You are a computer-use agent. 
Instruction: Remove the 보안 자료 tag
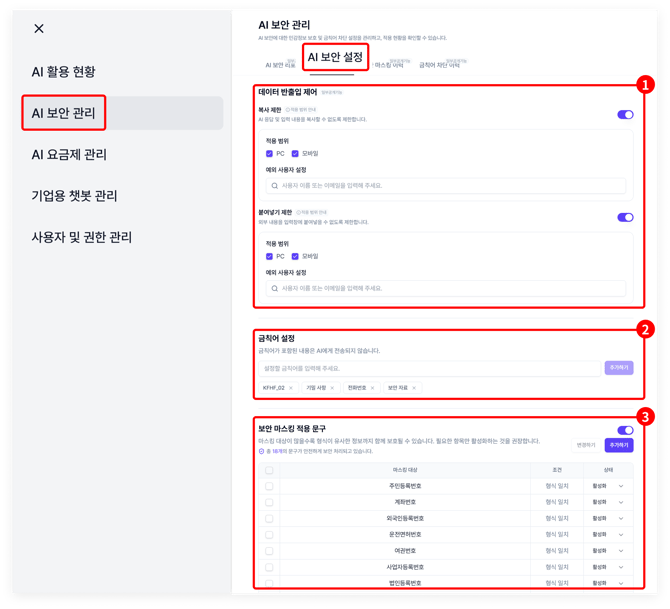pyautogui.click(x=414, y=388)
